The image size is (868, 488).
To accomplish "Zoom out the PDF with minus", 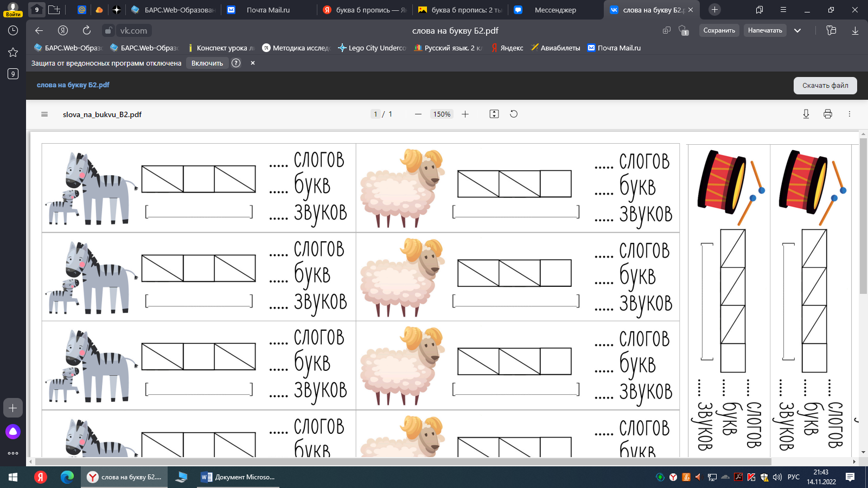I will point(418,114).
